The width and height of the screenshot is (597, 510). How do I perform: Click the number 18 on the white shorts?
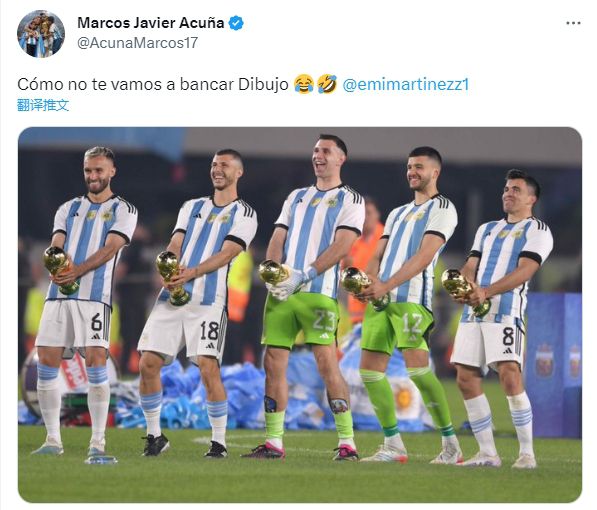pyautogui.click(x=209, y=330)
